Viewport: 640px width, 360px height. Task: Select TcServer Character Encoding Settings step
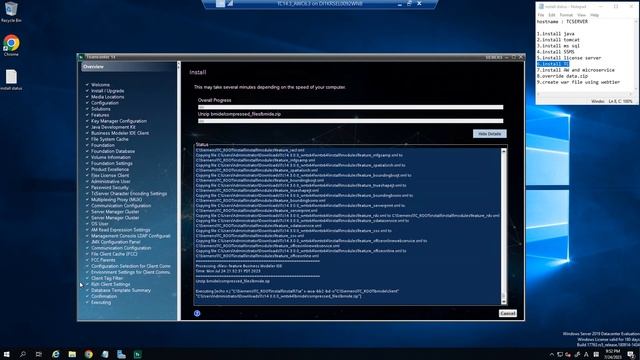[129, 193]
